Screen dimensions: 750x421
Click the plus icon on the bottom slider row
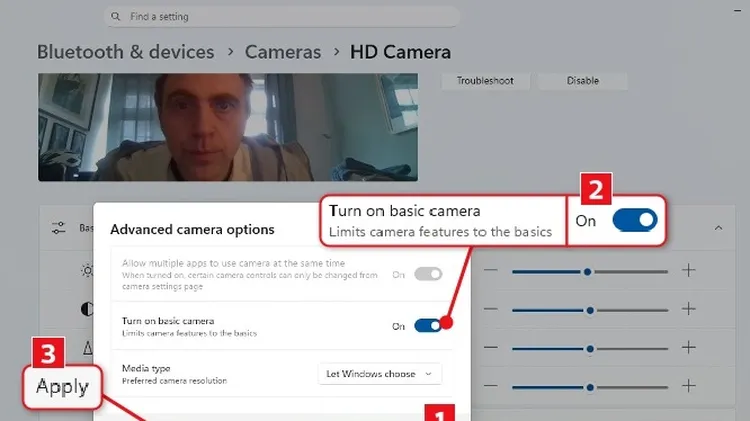689,384
